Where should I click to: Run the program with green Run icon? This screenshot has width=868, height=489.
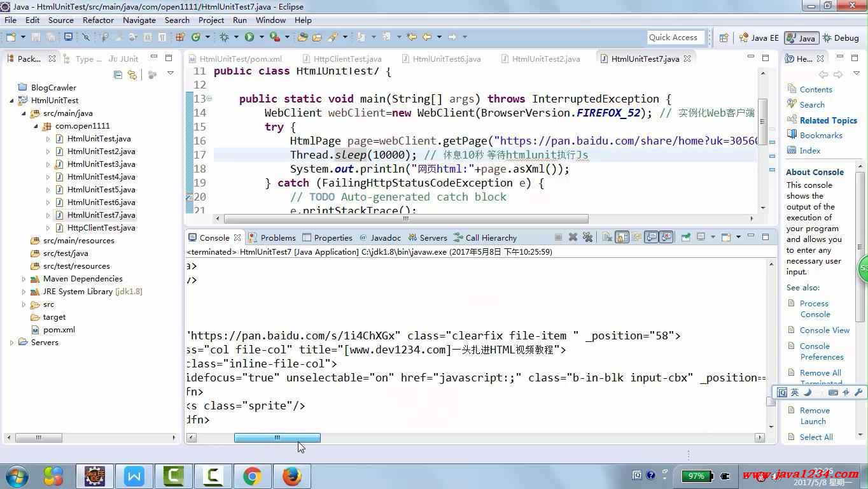pyautogui.click(x=250, y=37)
